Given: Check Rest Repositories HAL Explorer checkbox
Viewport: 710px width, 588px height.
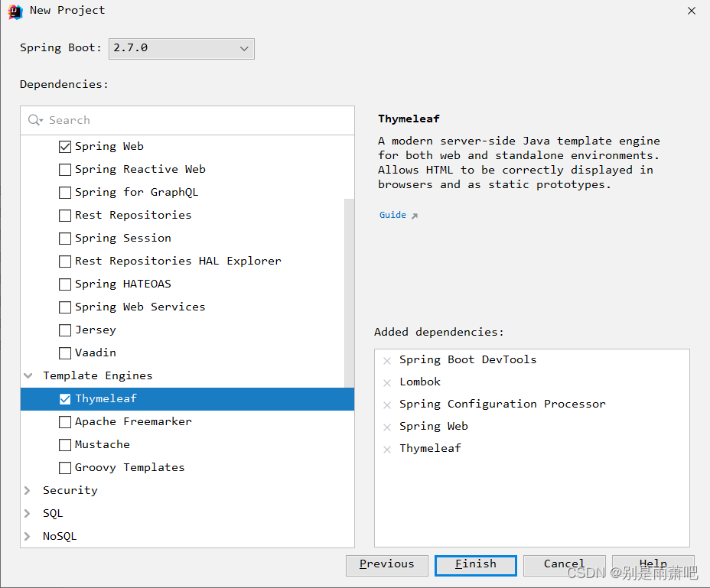Looking at the screenshot, I should (x=65, y=262).
